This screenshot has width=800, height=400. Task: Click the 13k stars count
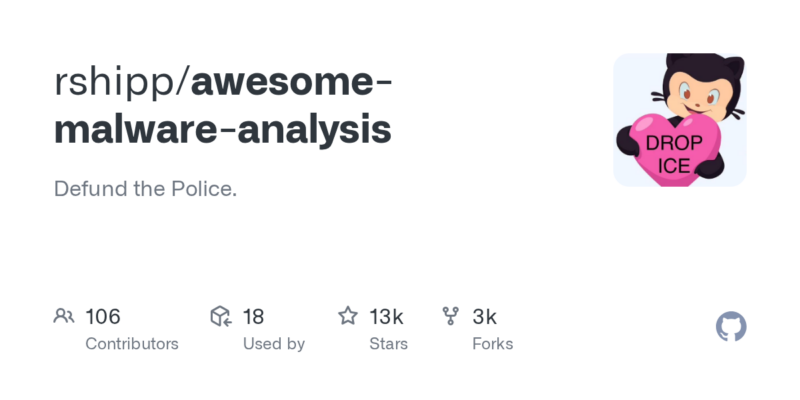click(x=386, y=317)
